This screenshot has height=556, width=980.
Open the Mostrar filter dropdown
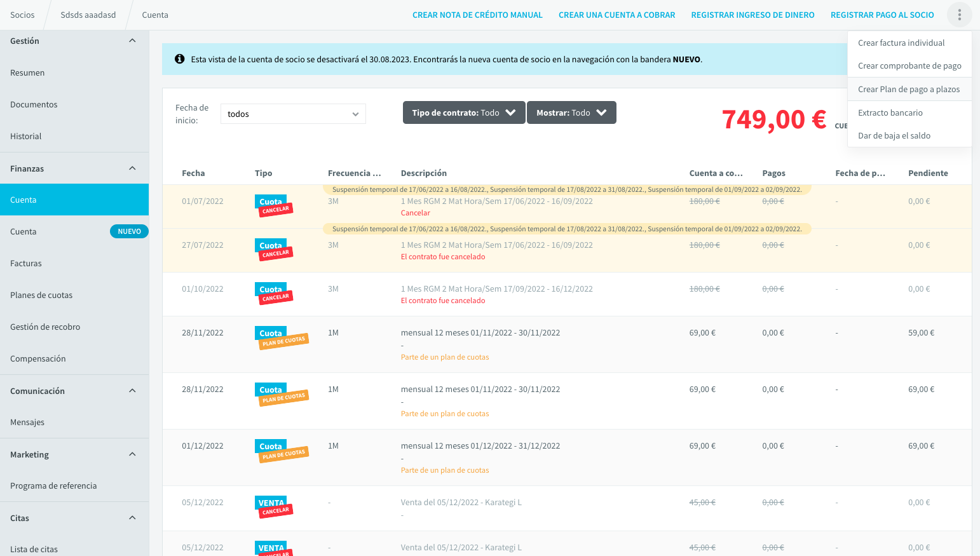571,112
